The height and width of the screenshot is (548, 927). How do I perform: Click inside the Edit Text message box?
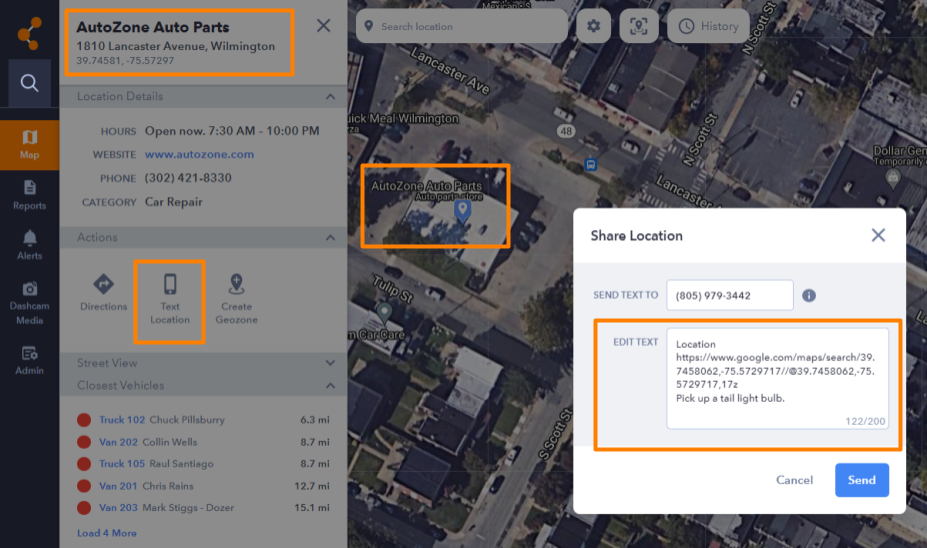coord(777,378)
